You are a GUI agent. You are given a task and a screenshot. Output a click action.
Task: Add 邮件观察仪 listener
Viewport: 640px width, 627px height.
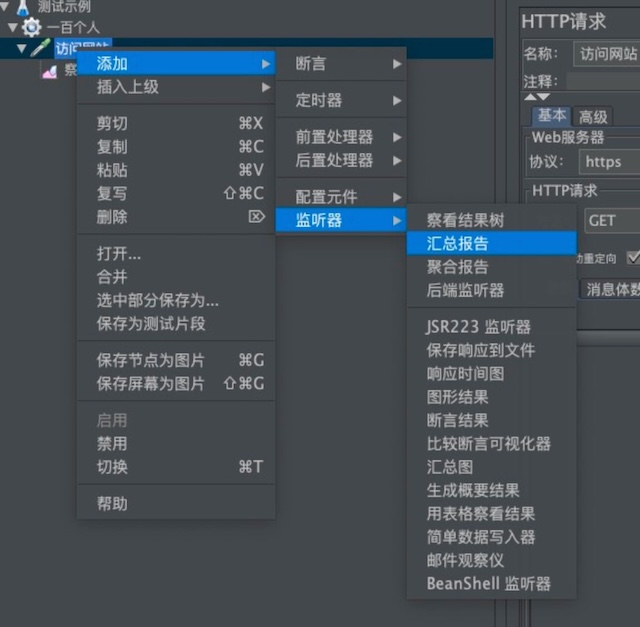[x=492, y=560]
